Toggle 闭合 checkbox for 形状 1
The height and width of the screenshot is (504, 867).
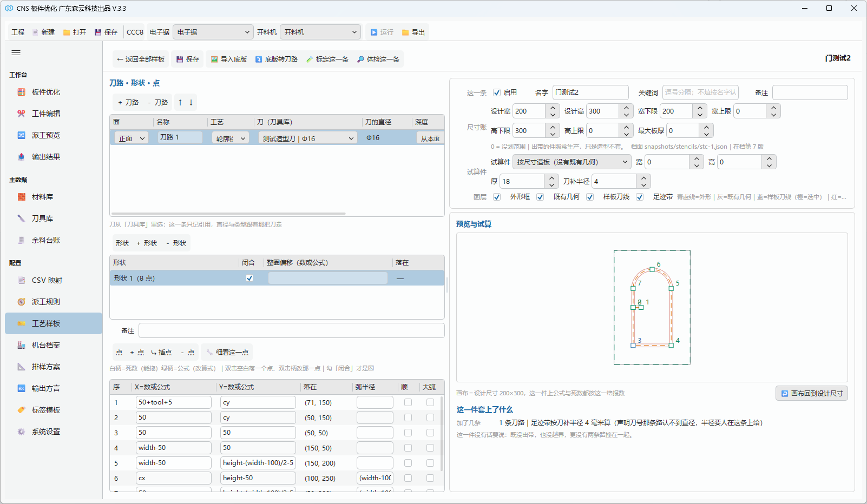tap(249, 278)
